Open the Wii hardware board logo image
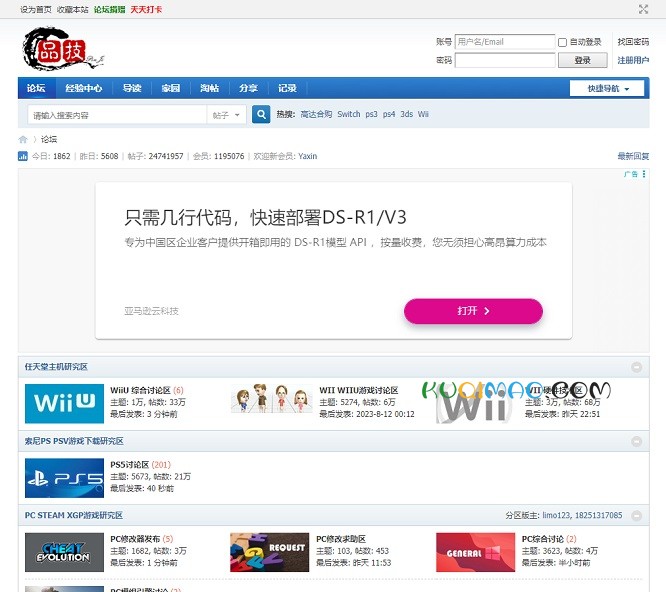This screenshot has width=666, height=592. pos(474,403)
